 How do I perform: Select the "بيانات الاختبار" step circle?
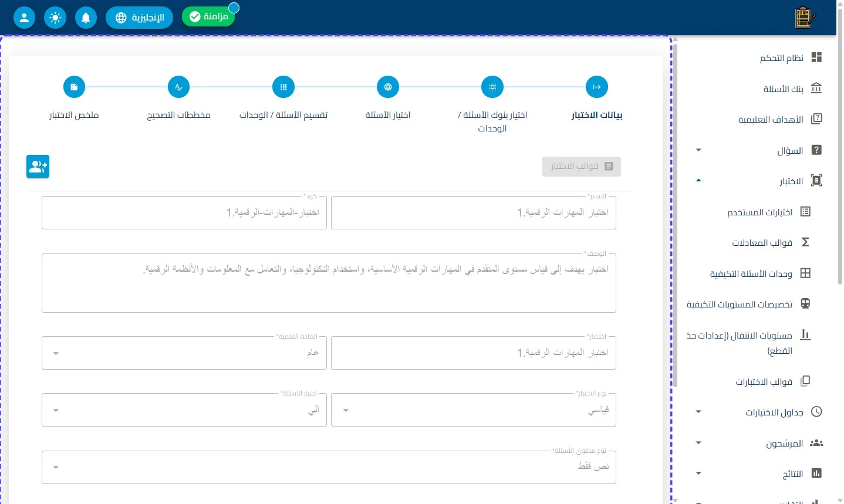(x=597, y=87)
